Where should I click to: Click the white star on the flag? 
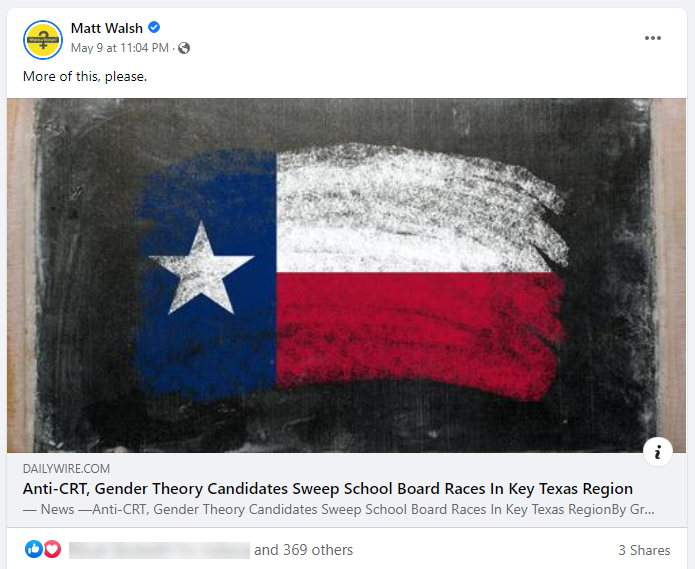tap(201, 266)
